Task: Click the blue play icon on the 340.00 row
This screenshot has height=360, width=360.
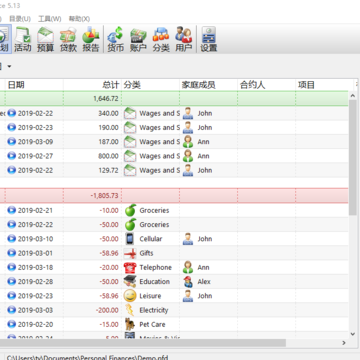Action: pyautogui.click(x=12, y=113)
